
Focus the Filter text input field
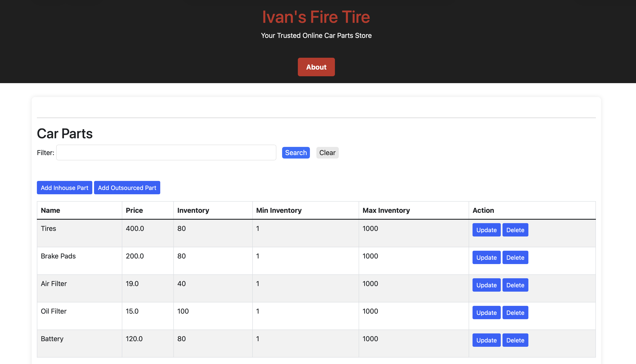[x=166, y=152]
